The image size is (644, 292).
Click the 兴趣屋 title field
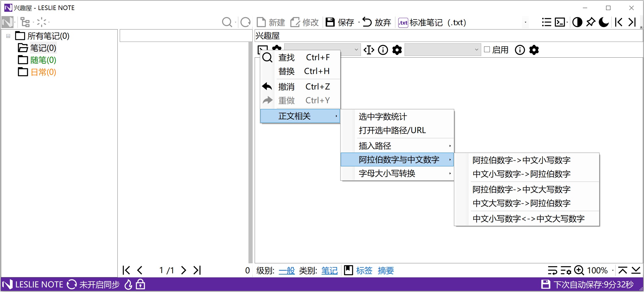click(448, 36)
